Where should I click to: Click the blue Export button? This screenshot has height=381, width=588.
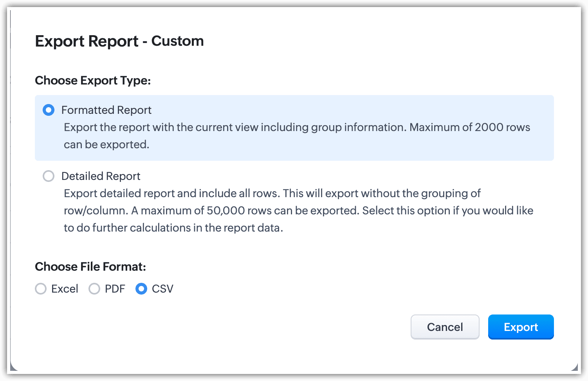(x=521, y=327)
